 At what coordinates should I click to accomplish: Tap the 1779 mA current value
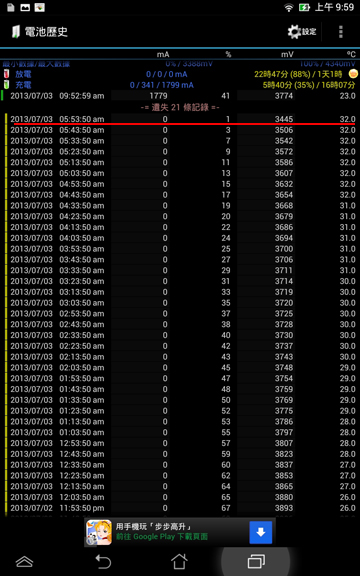[159, 96]
